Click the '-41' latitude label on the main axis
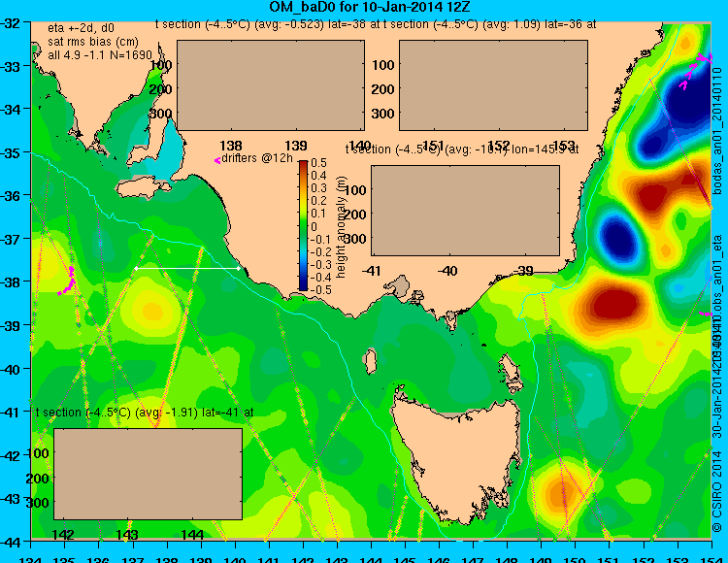Screen dimensions: 728x563 (11, 412)
